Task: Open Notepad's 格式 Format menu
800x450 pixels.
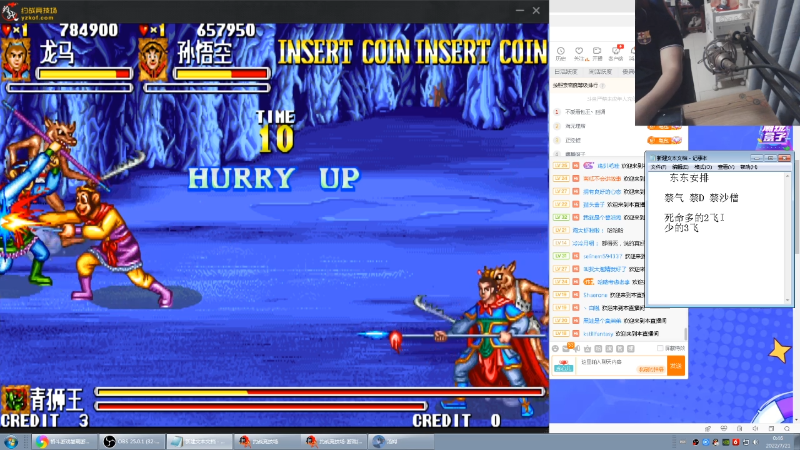Action: click(x=703, y=167)
